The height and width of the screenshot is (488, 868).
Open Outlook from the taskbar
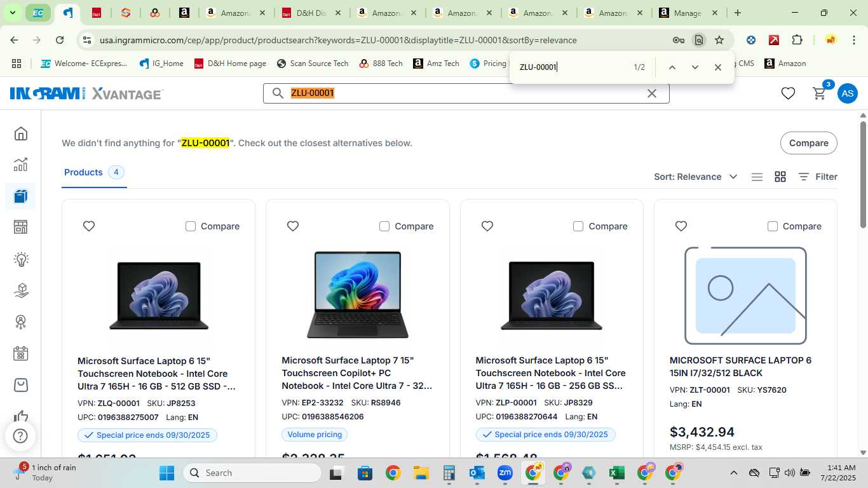477,473
